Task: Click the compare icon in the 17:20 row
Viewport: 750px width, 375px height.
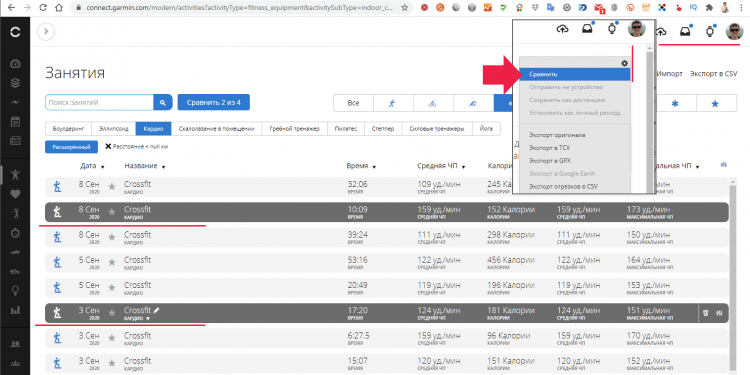Action: coord(719,313)
